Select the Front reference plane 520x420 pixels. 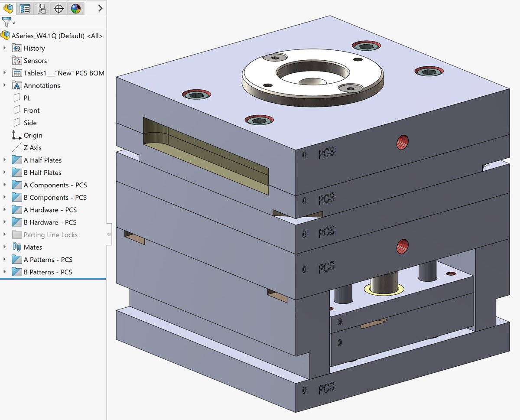click(x=31, y=110)
